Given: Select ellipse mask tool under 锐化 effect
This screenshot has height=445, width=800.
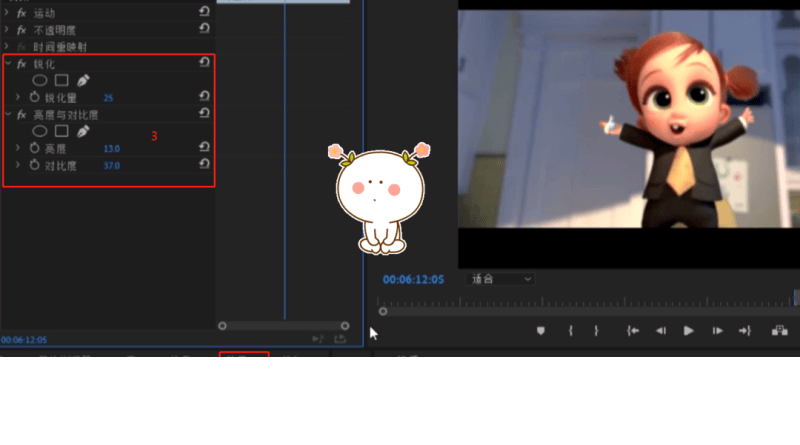Looking at the screenshot, I should click(40, 80).
